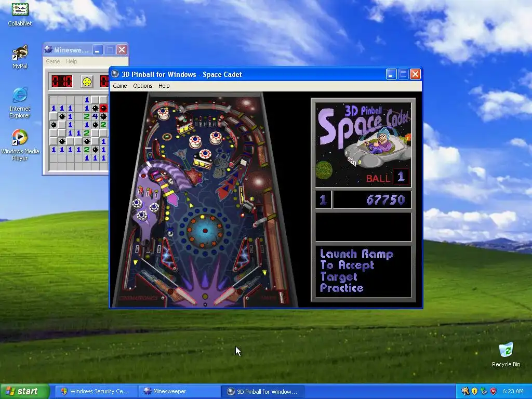Click the taskbar clock showing 6:23 AM

pos(513,391)
